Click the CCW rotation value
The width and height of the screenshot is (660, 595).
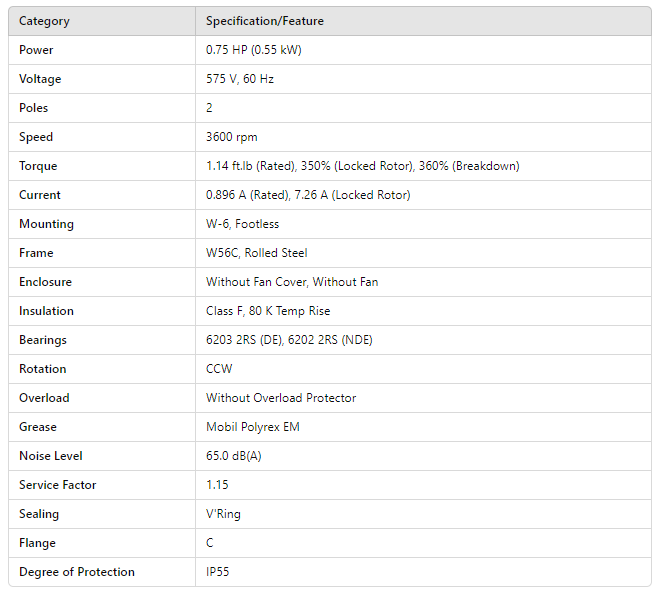219,369
